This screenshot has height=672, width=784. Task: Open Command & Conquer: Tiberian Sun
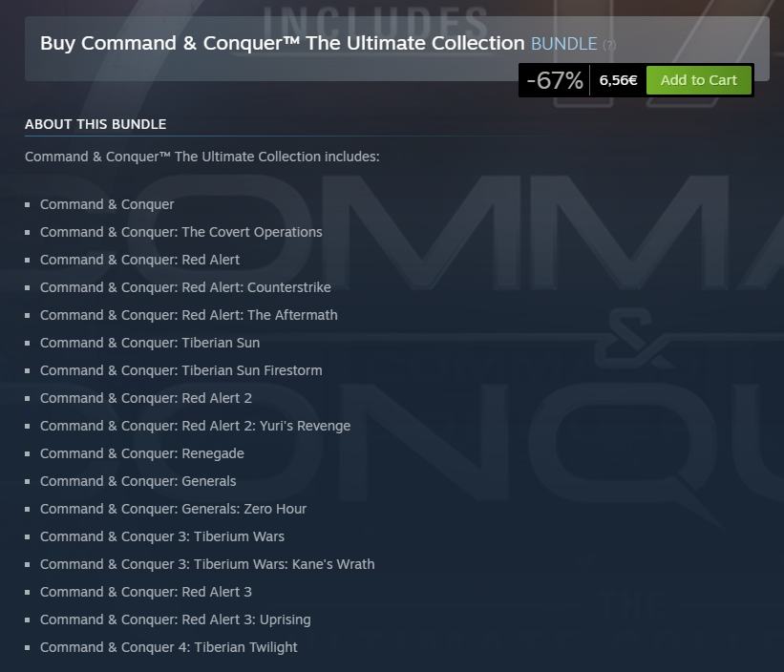pos(150,343)
